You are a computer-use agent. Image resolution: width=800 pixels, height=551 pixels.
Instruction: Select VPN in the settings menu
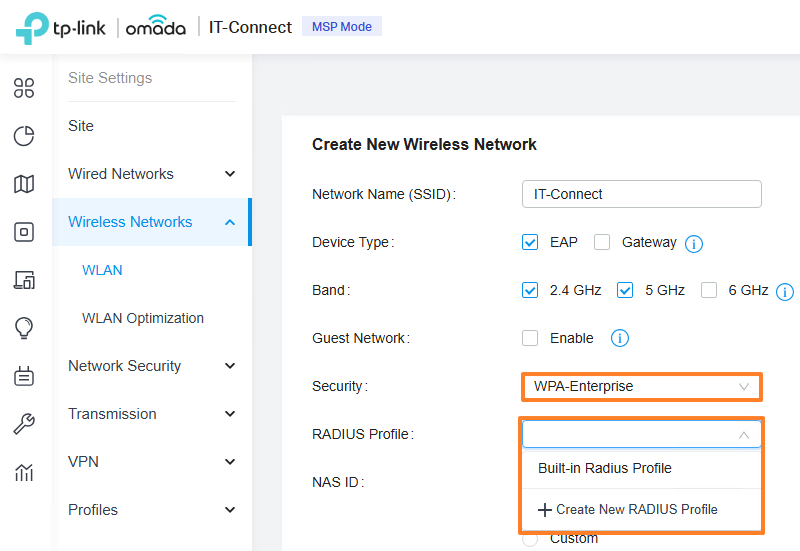tap(83, 462)
